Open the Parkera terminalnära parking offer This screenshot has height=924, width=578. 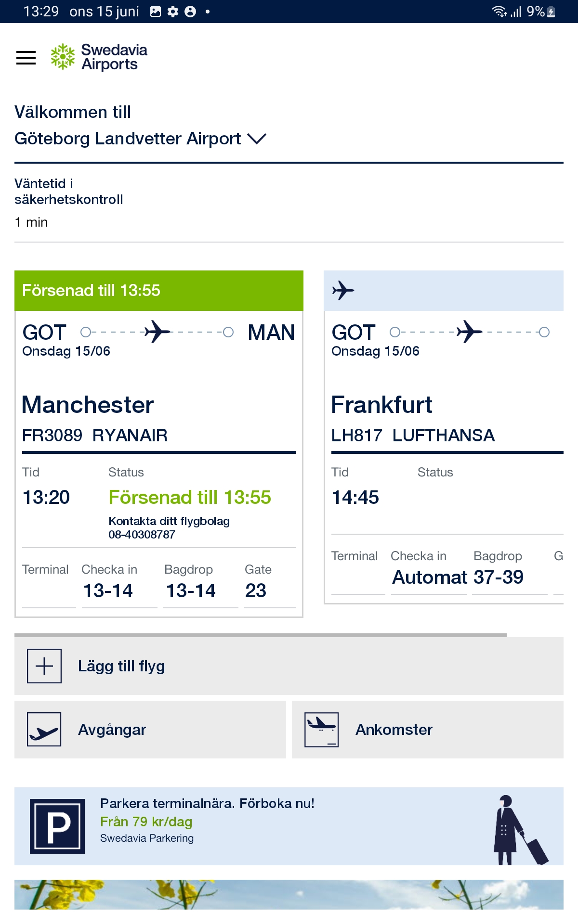point(289,826)
